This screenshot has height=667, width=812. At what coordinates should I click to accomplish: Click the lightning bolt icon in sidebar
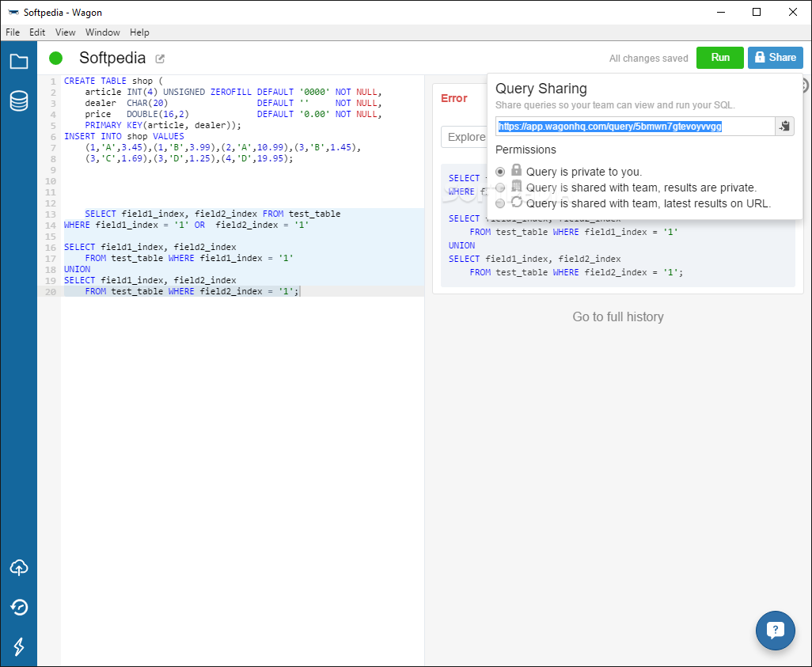19,646
